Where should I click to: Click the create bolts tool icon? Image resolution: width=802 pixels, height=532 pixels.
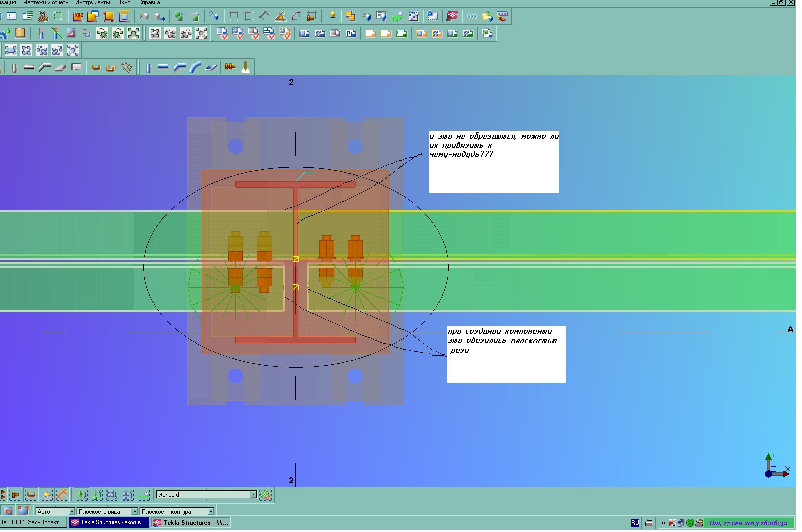(x=230, y=67)
